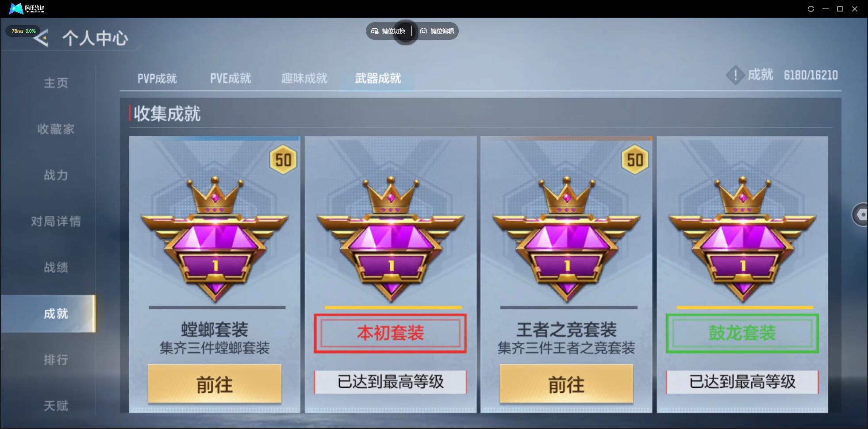This screenshot has height=429, width=868.
Task: Click the emulator refresh icon in title bar
Action: tap(811, 9)
